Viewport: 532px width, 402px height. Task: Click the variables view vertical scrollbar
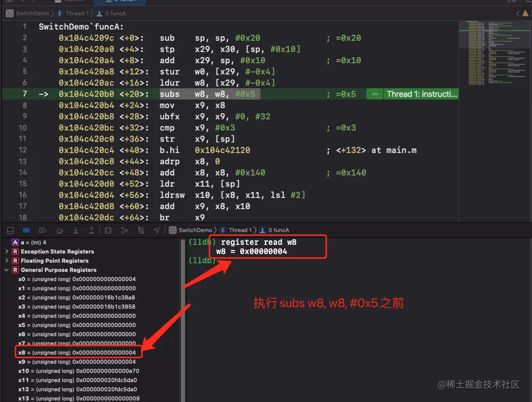(183, 319)
